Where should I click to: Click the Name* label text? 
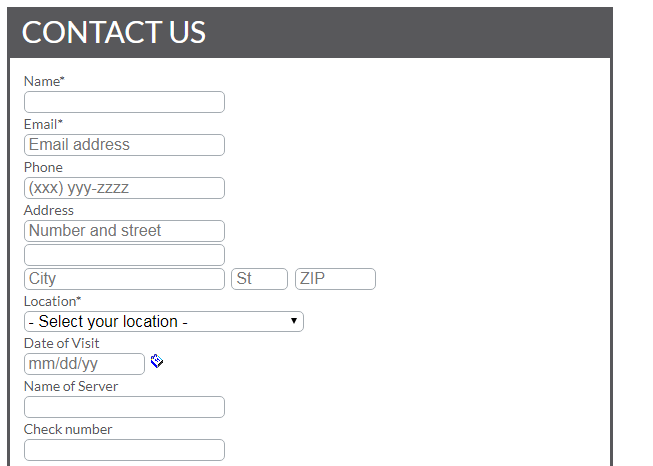pos(44,81)
